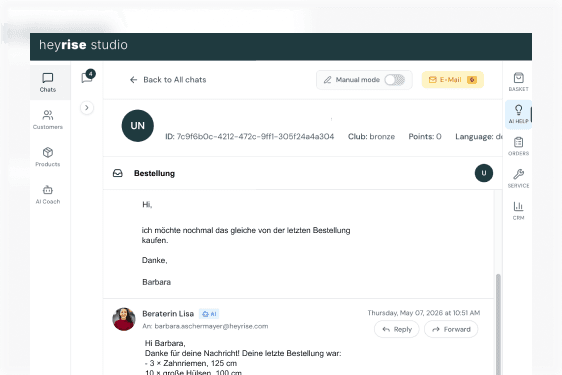
Task: Go to the Products section
Action: [x=48, y=157]
